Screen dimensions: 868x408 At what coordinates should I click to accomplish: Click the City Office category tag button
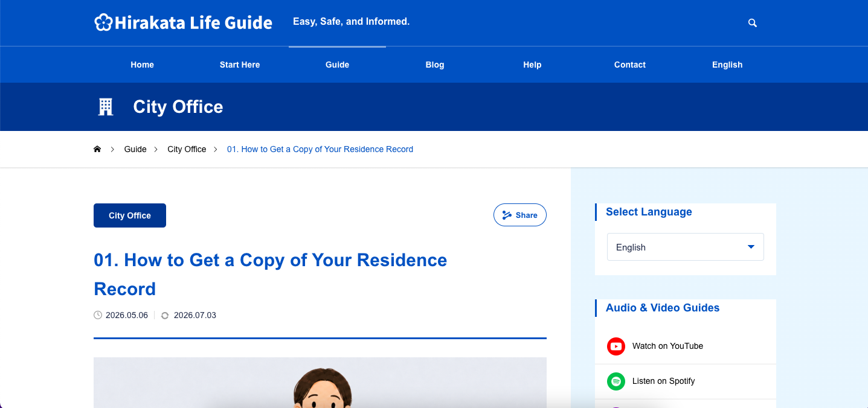tap(130, 215)
